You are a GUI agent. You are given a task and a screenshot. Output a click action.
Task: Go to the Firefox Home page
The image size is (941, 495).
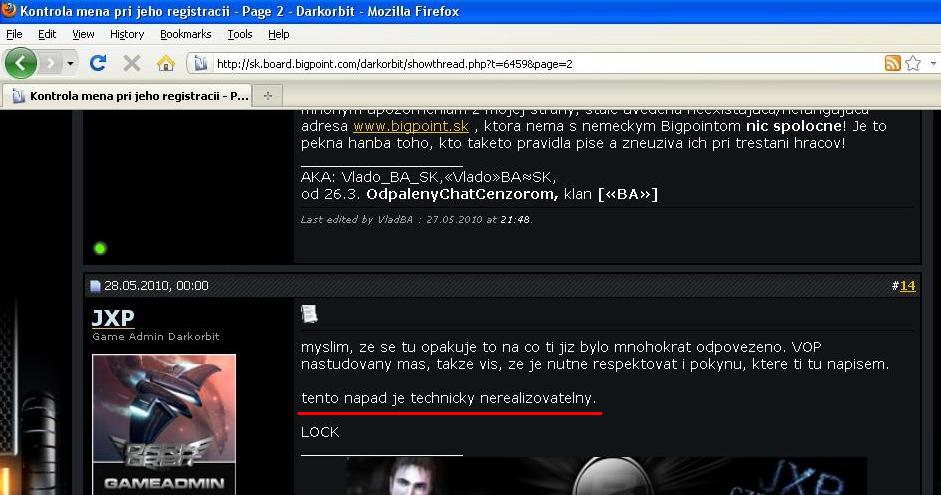point(165,63)
